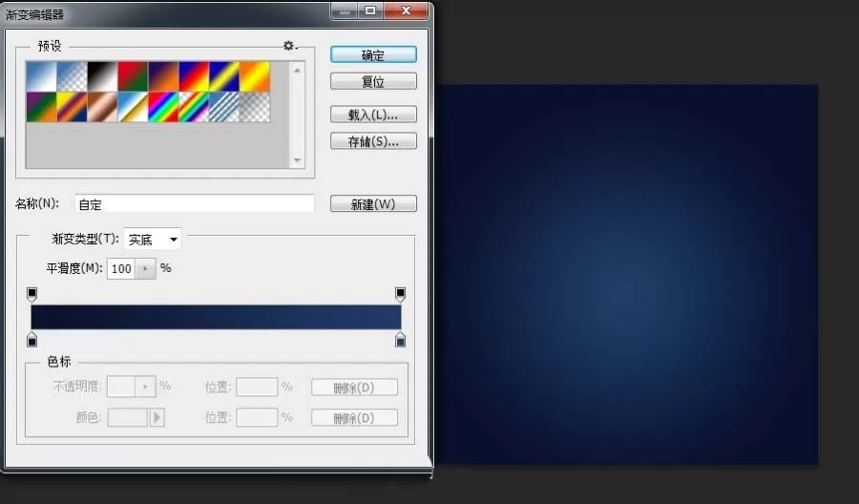Choose the red to green gradient preset
The image size is (859, 504).
pos(133,76)
